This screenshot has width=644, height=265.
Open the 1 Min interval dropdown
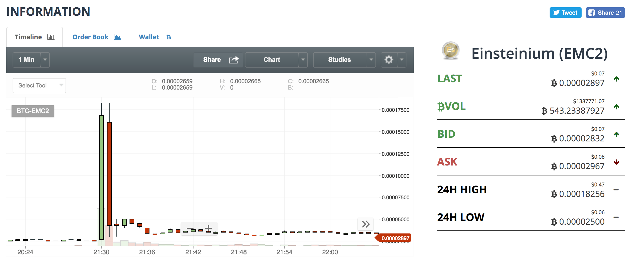31,60
